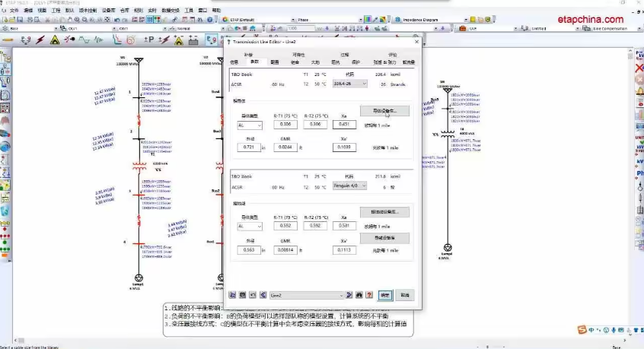Click the second icon in dialog bottom bar
This screenshot has width=644, height=349.
click(x=243, y=294)
